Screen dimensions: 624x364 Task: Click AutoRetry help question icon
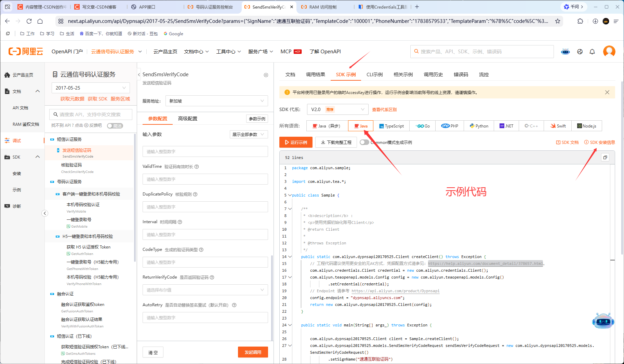click(234, 305)
